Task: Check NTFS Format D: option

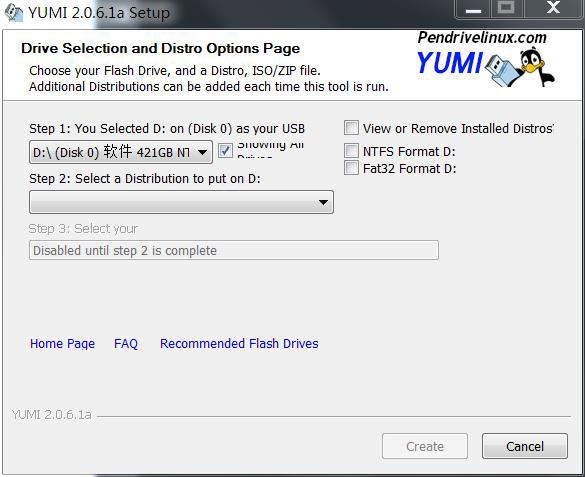Action: click(351, 151)
